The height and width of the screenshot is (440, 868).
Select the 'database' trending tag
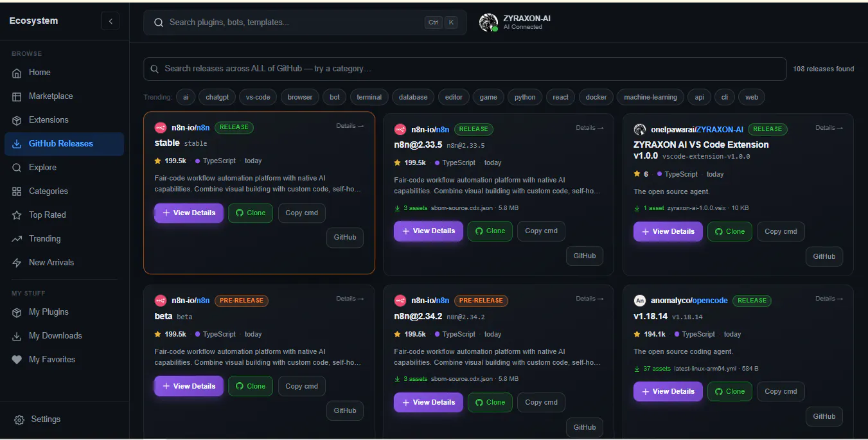pyautogui.click(x=413, y=97)
